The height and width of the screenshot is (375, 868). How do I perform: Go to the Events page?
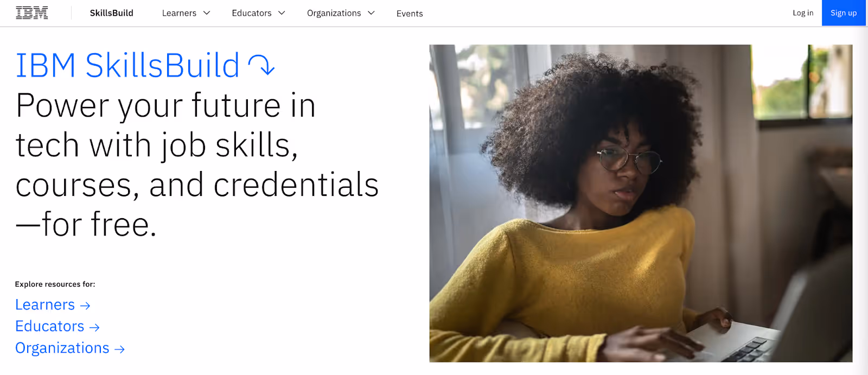click(410, 14)
